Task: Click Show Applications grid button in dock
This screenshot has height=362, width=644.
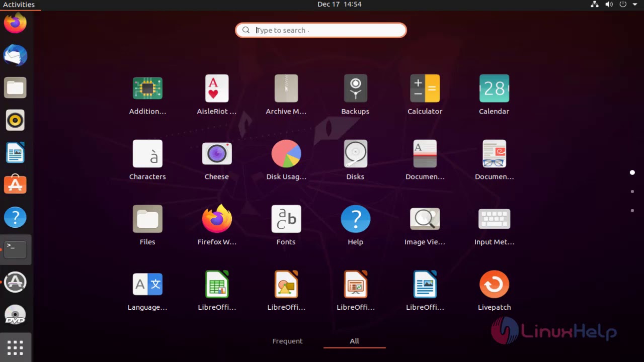Action: pos(15,347)
